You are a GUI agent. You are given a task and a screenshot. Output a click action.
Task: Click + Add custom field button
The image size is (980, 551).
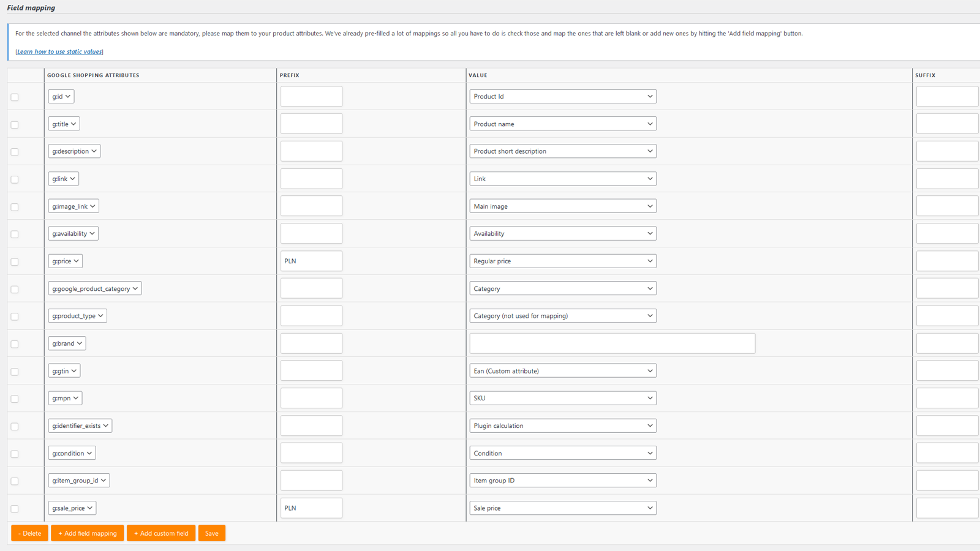click(x=161, y=533)
